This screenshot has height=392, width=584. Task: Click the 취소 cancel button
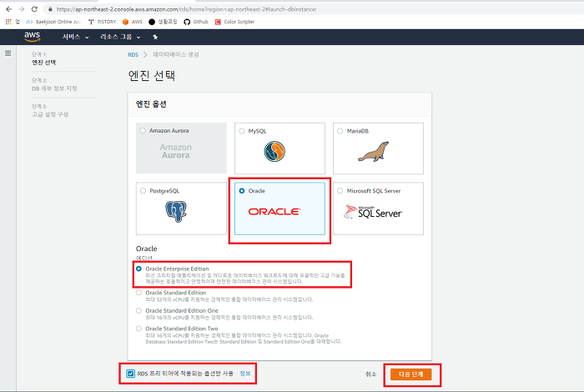click(370, 374)
